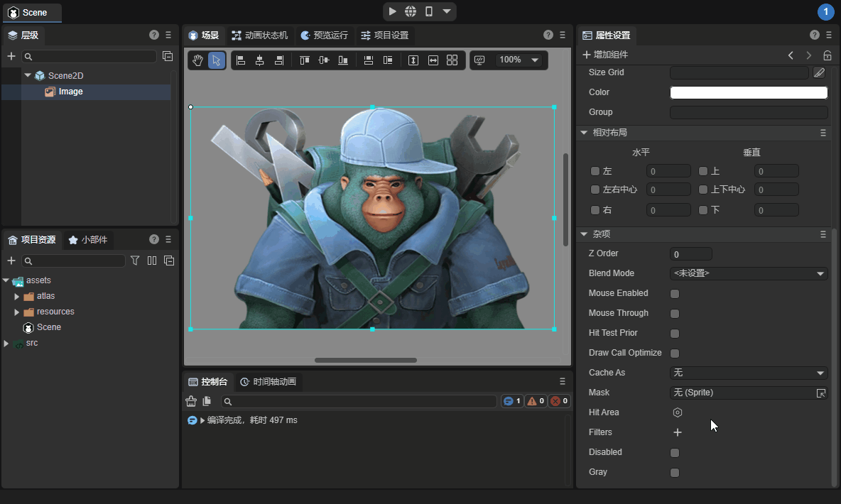Screen dimensions: 841x504
Task: Align selected nodes to top edge
Action: pyautogui.click(x=305, y=60)
